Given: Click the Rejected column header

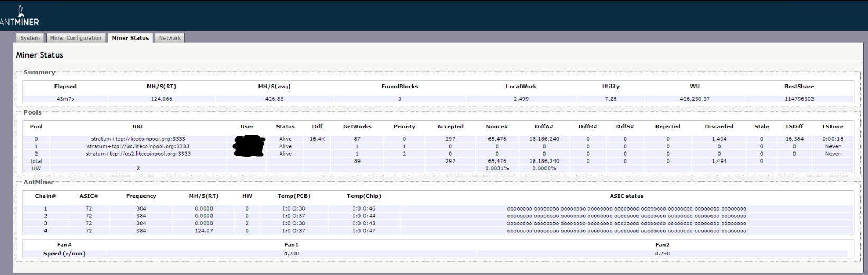Looking at the screenshot, I should [x=668, y=127].
